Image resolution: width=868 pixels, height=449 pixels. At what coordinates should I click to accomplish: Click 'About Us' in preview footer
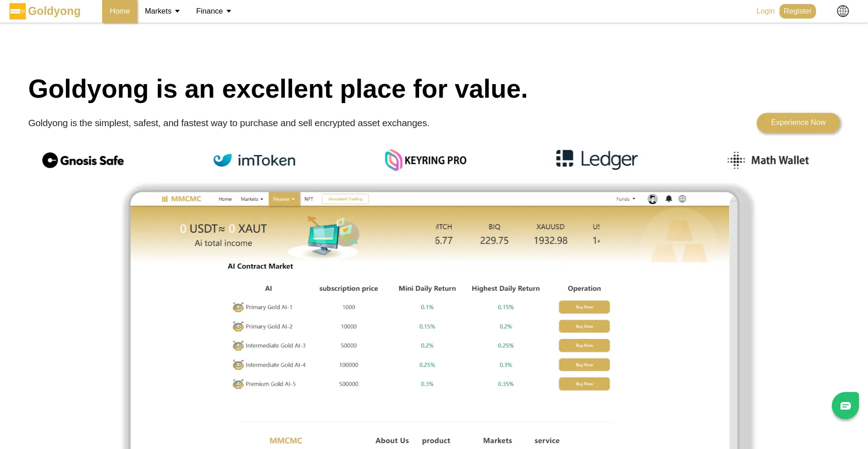click(x=392, y=440)
